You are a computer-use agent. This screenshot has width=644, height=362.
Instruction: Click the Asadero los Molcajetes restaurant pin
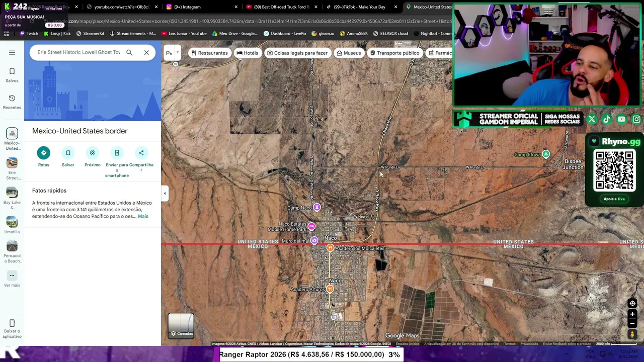click(x=330, y=248)
